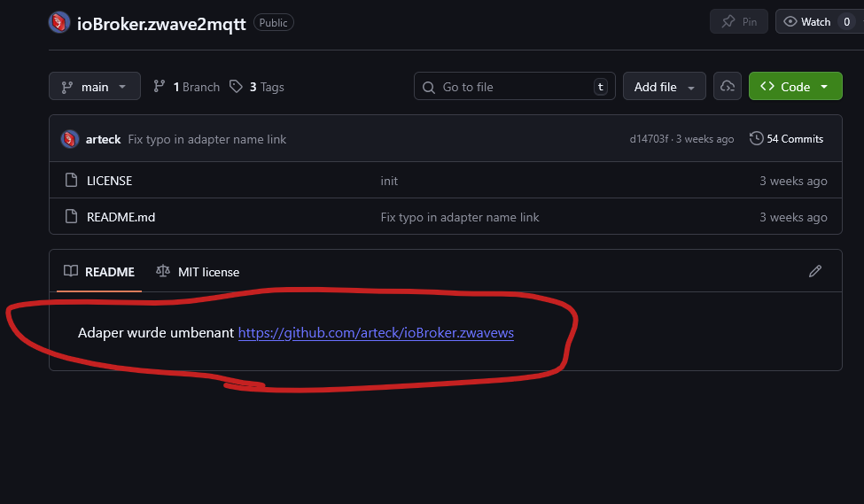Image resolution: width=864 pixels, height=504 pixels.
Task: Open the green Code dropdown
Action: coord(795,87)
